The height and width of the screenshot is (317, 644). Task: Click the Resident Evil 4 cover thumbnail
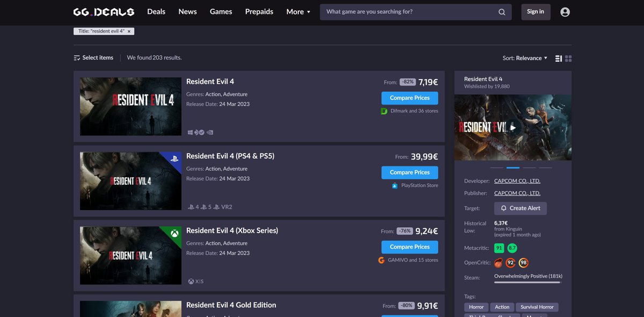click(x=130, y=106)
